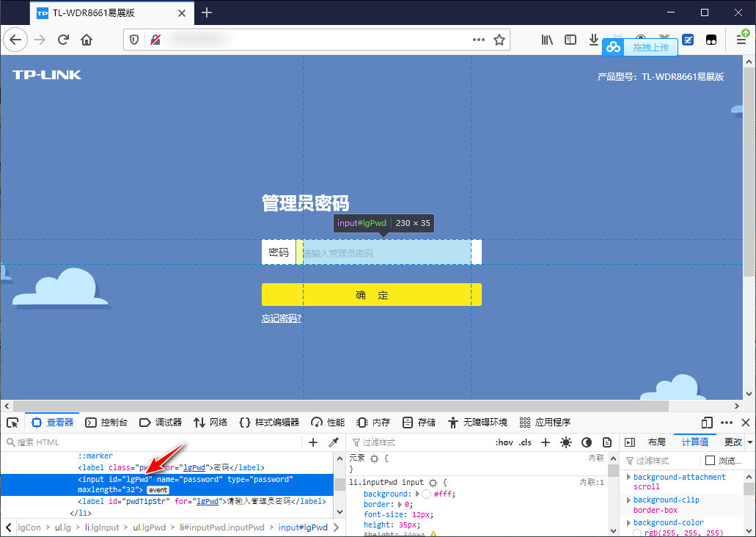Show tracking protection shield info
Viewport: 756px width, 537px height.
point(134,40)
